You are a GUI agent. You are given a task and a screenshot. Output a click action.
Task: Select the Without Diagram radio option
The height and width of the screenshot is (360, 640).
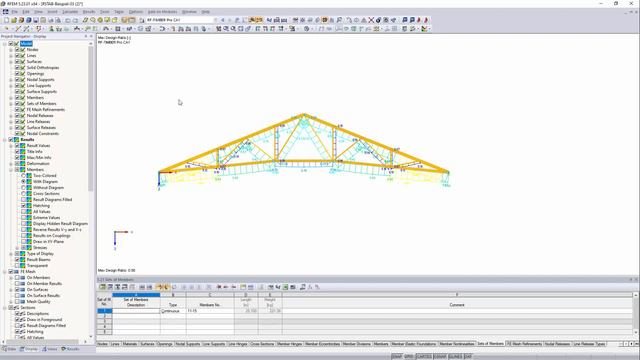pos(24,188)
